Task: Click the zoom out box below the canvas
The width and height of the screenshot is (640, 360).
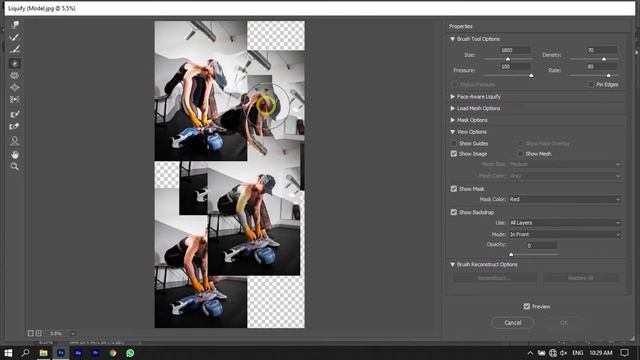Action: [x=31, y=333]
